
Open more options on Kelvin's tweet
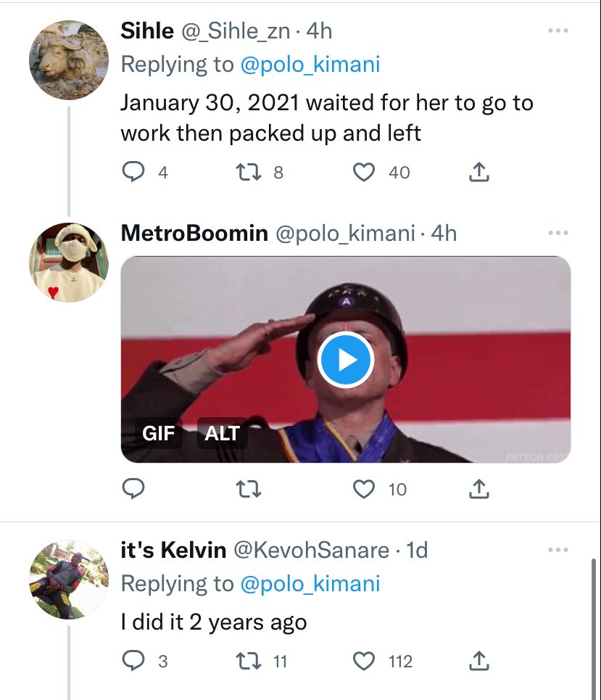[x=558, y=550]
